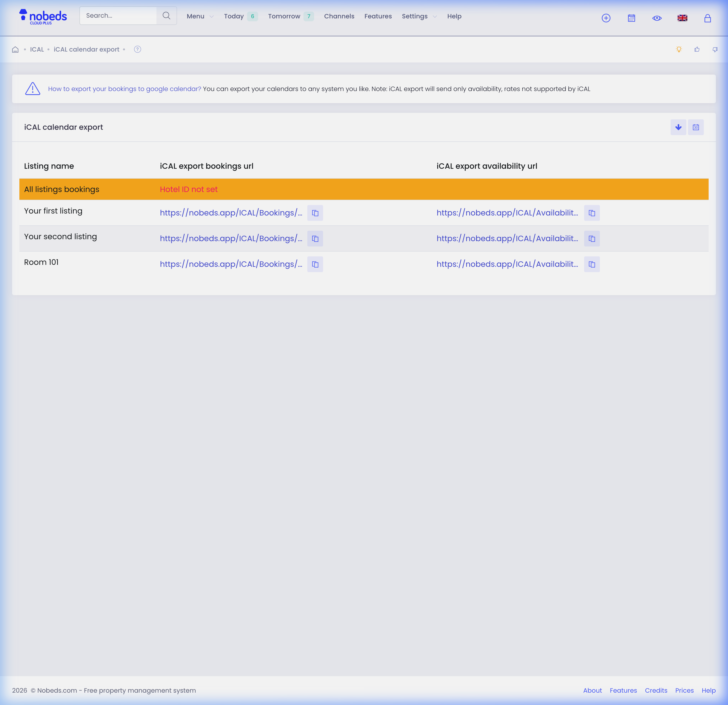This screenshot has height=705, width=728.
Task: Change language via UK flag icon
Action: pyautogui.click(x=682, y=18)
